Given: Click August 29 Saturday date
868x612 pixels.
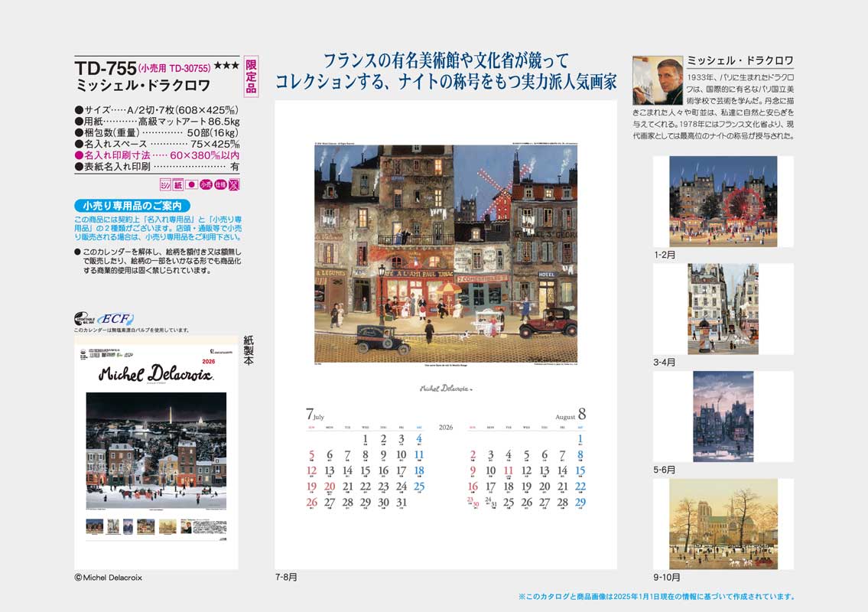Looking at the screenshot, I should coord(580,503).
